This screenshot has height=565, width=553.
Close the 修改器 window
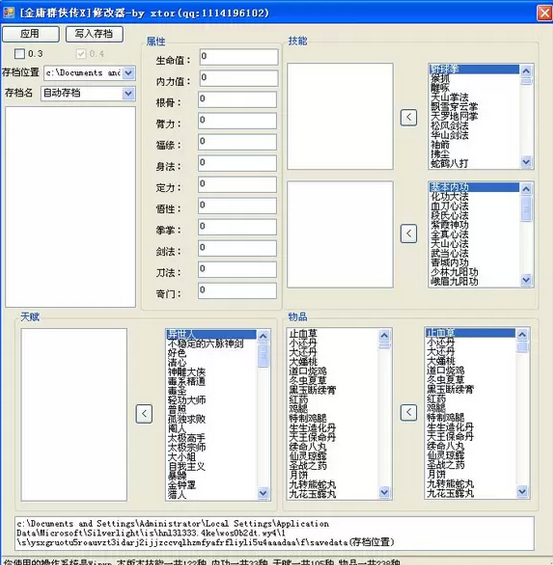(544, 13)
